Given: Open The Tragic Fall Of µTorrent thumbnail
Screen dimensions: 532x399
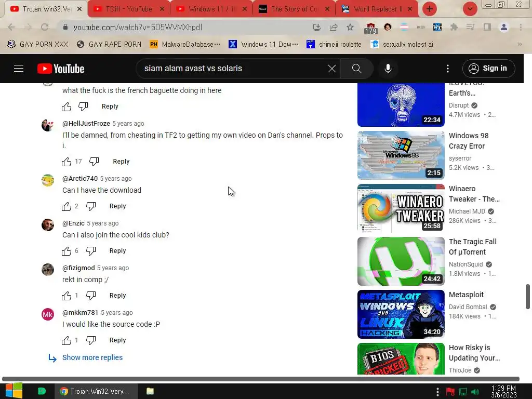Looking at the screenshot, I should pos(401,261).
